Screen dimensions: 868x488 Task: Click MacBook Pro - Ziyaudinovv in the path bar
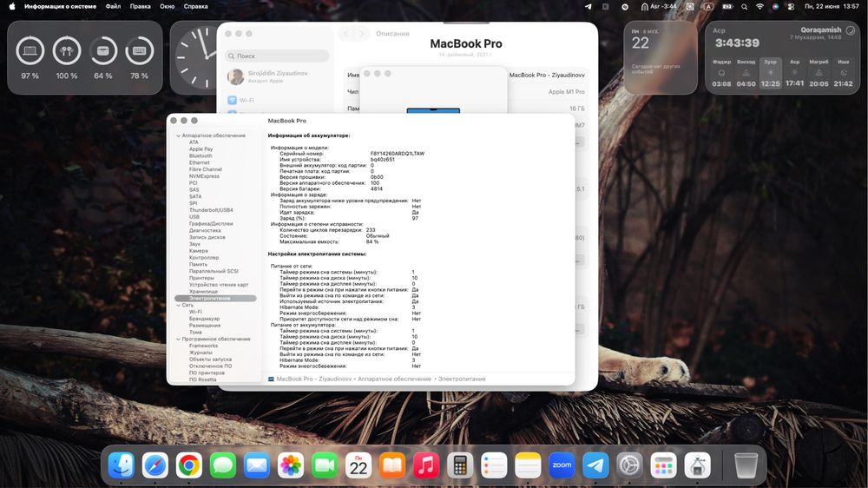pos(313,379)
